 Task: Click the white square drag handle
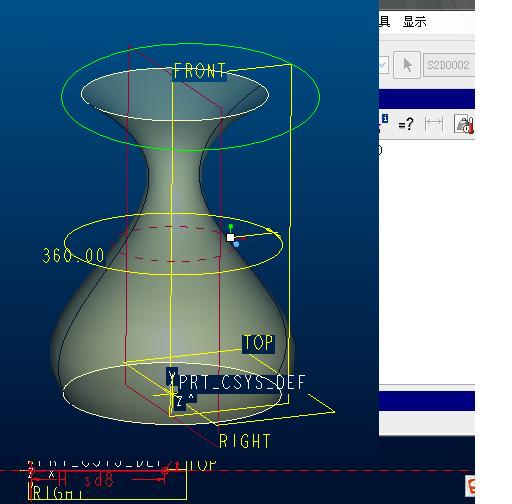tap(230, 237)
